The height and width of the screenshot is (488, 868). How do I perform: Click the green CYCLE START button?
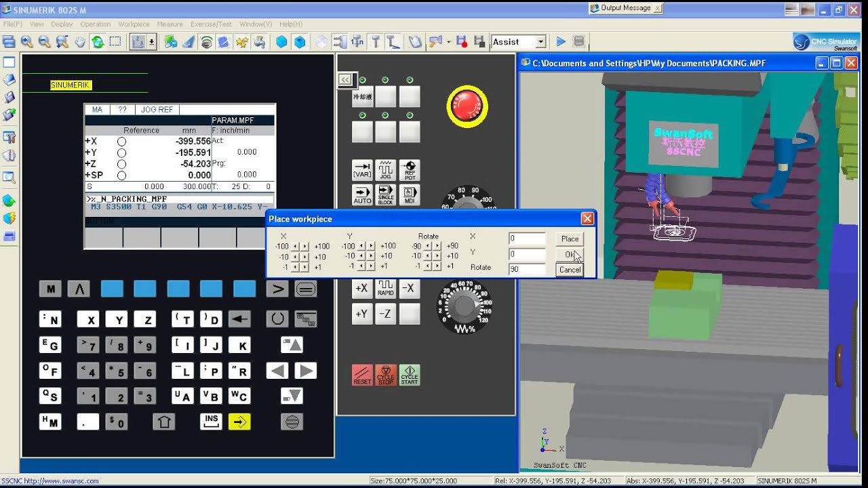[x=410, y=375]
